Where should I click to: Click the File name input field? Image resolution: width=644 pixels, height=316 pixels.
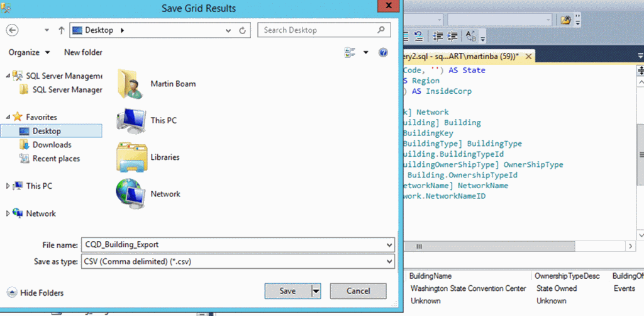coord(233,245)
